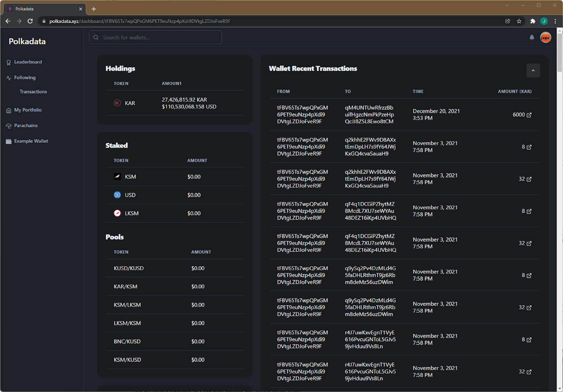The width and height of the screenshot is (563, 392).
Task: Open external link for the 8 KAR transaction to q2khhE2FWv9D8AXx
Action: pos(529,147)
